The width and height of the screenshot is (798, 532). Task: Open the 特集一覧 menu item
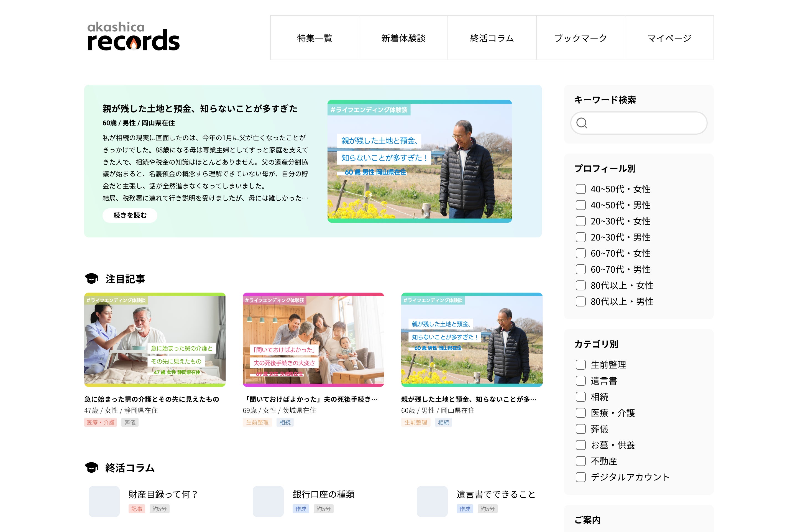coord(314,38)
